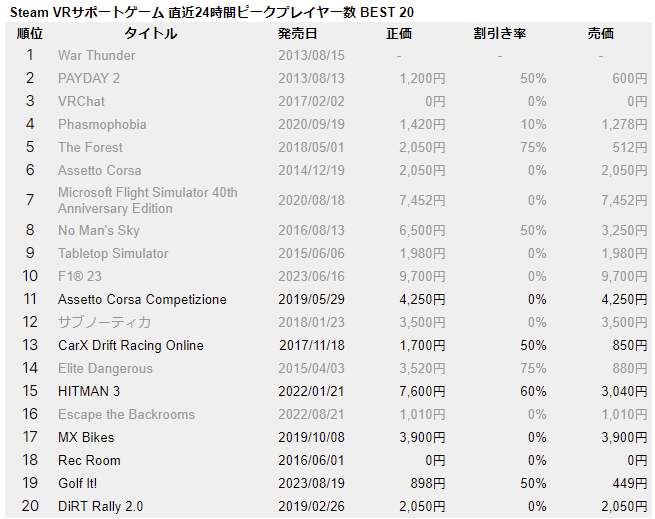Open DiRT Rally 2.0 game link
Viewport: 655px width, 519px height.
pos(100,506)
